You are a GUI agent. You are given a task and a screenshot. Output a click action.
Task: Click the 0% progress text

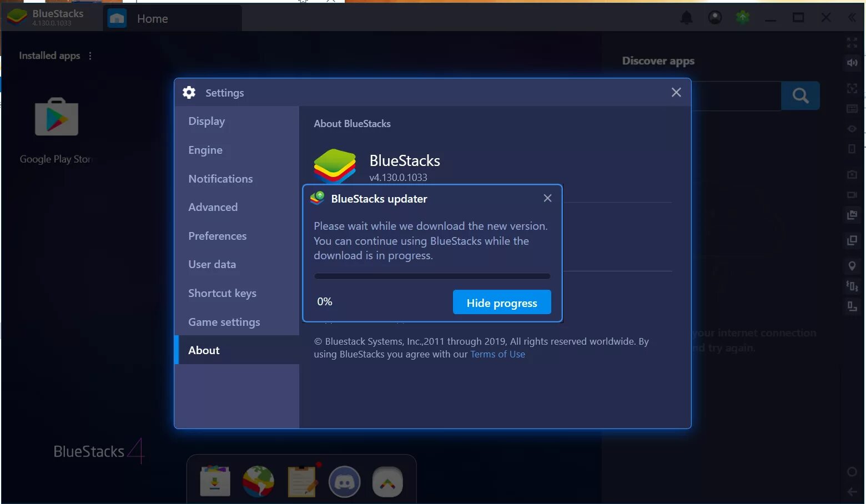point(325,301)
